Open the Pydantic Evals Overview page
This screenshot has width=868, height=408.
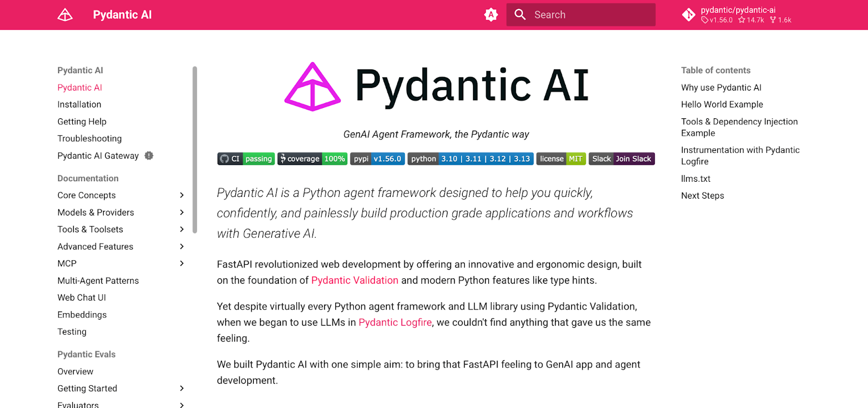point(75,372)
